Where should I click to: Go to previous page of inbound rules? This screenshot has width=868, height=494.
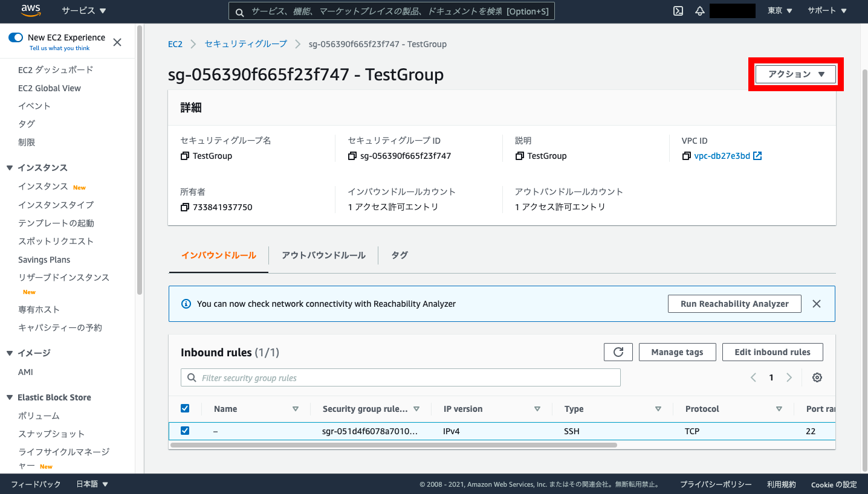753,377
